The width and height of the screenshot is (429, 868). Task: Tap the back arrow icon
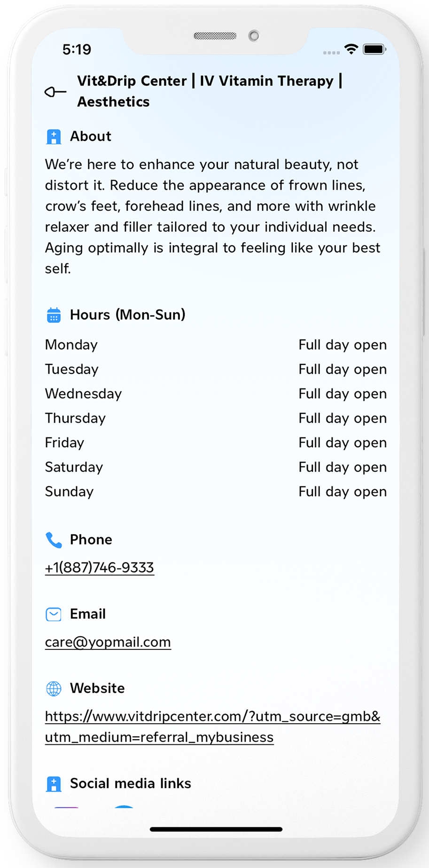click(x=55, y=92)
